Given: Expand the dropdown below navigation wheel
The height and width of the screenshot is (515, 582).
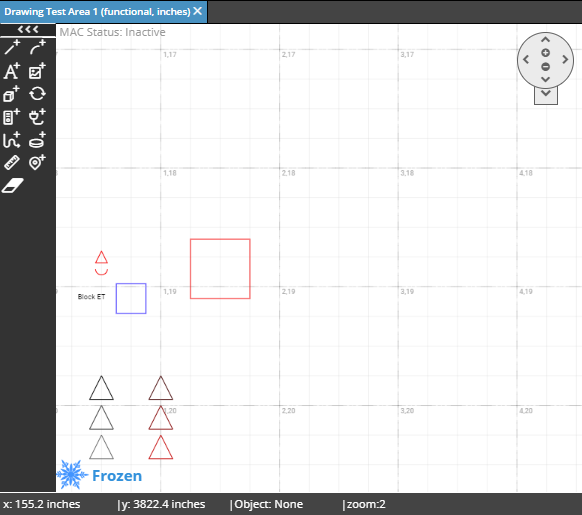Looking at the screenshot, I should pyautogui.click(x=546, y=95).
